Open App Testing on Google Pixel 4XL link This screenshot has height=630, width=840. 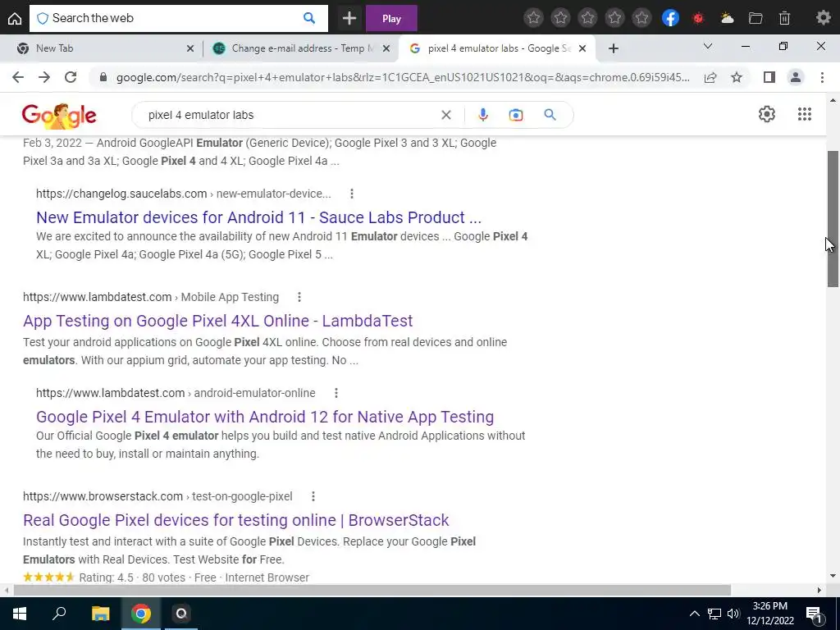click(x=217, y=321)
